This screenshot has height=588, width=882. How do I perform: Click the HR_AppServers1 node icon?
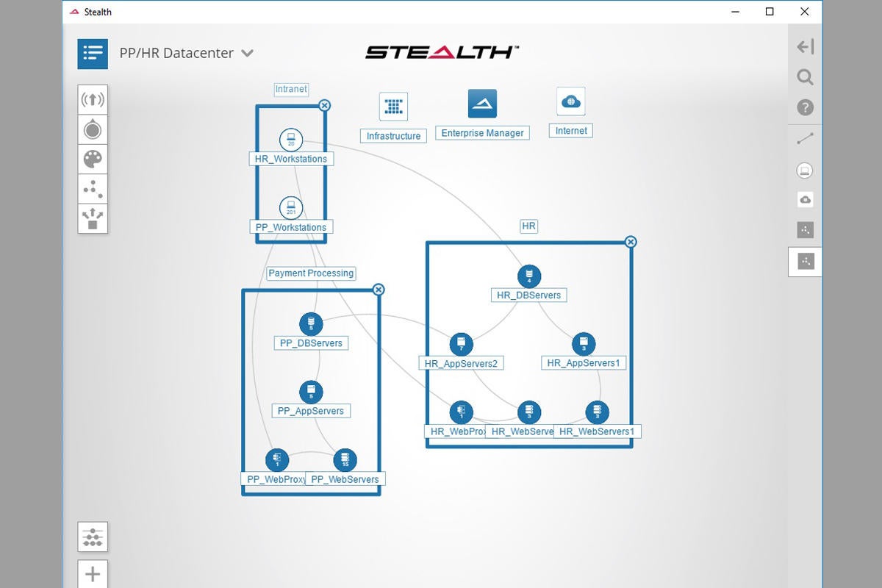(x=584, y=344)
